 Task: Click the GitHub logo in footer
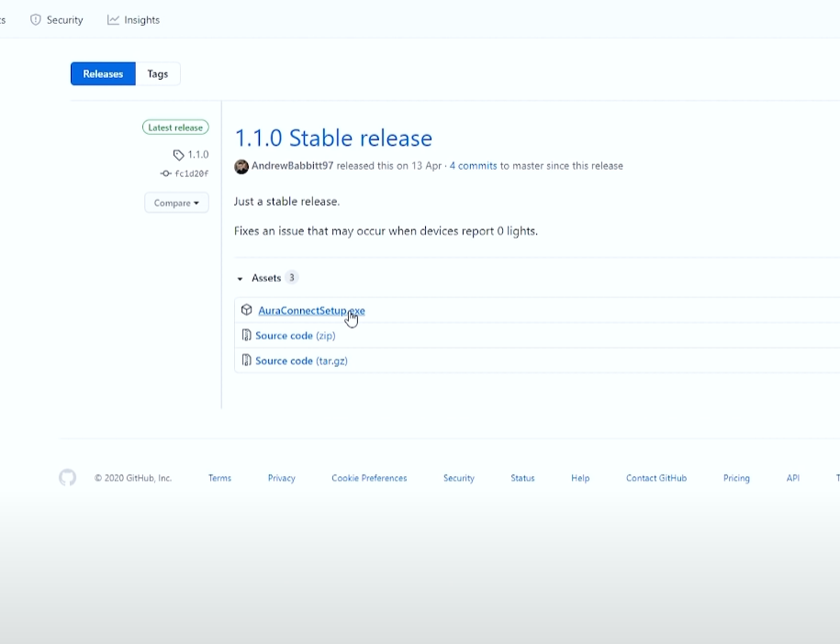coord(68,478)
